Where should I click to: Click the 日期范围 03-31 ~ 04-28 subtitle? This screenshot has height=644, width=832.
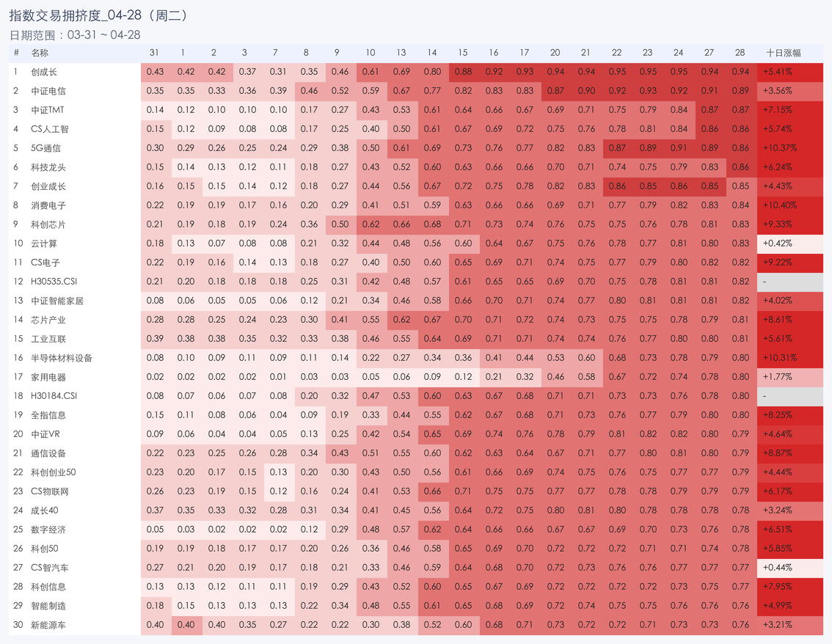coord(75,34)
